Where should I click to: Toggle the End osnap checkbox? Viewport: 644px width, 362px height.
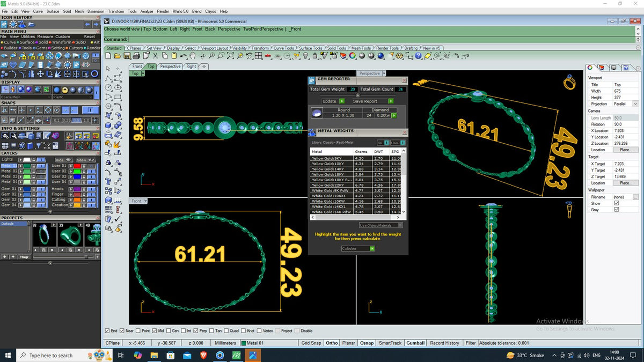click(107, 331)
